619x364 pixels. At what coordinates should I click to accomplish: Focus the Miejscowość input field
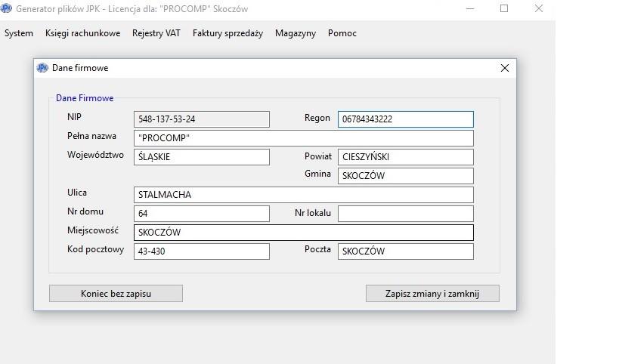coord(304,233)
